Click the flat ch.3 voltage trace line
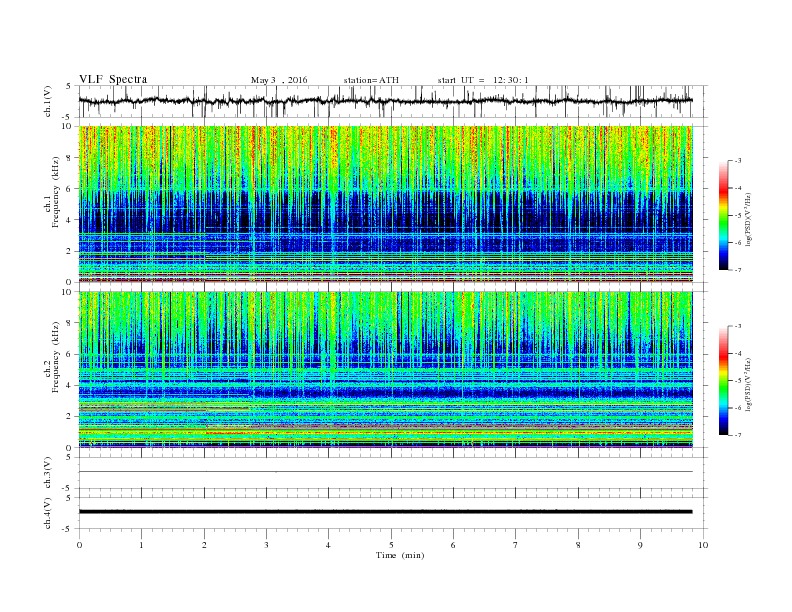 click(385, 472)
